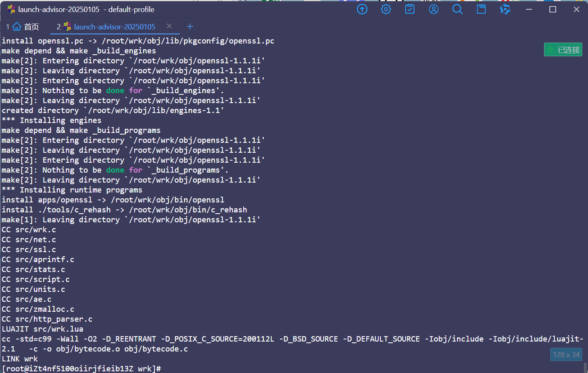Maximize the terminal window
588x373 pixels.
(553, 9)
